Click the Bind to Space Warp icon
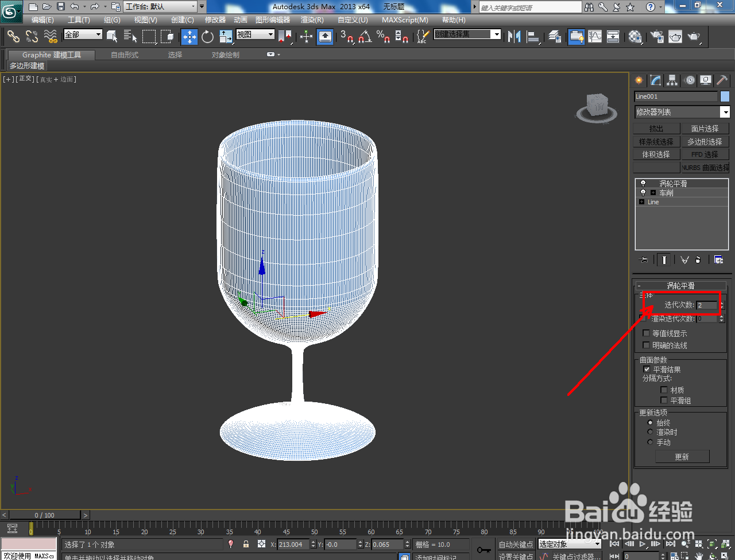The height and width of the screenshot is (560, 735). tap(51, 37)
